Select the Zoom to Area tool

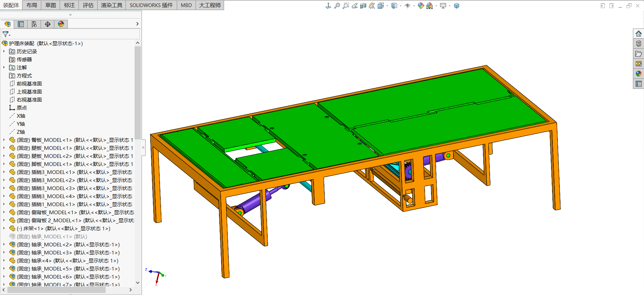[346, 6]
